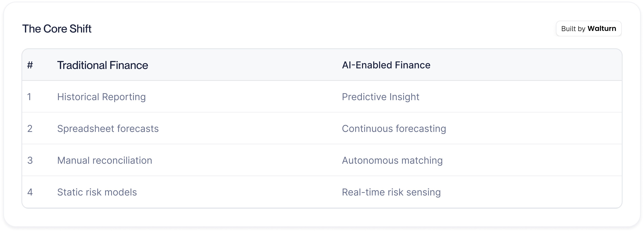Click the Static risk models cell

point(97,192)
